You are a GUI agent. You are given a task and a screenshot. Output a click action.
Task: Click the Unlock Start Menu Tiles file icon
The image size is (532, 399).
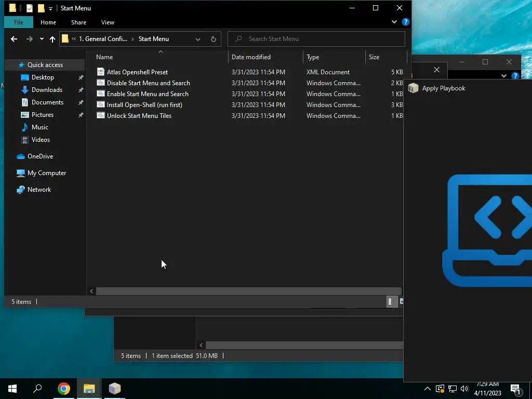click(x=100, y=115)
